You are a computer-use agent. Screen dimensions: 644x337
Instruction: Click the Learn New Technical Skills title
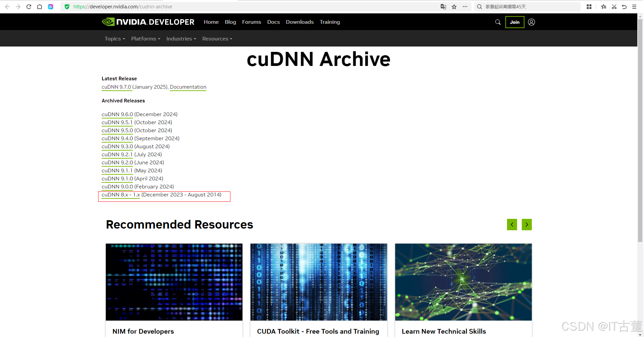(444, 331)
